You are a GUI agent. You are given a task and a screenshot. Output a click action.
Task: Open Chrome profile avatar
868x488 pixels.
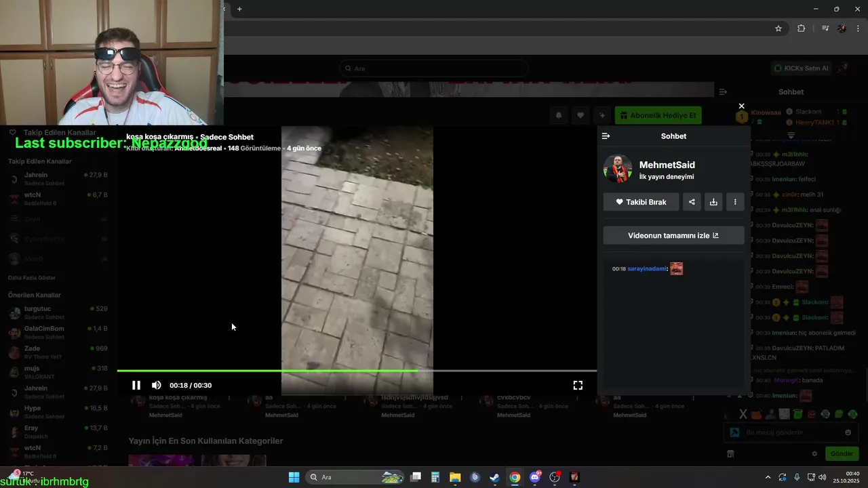(842, 28)
